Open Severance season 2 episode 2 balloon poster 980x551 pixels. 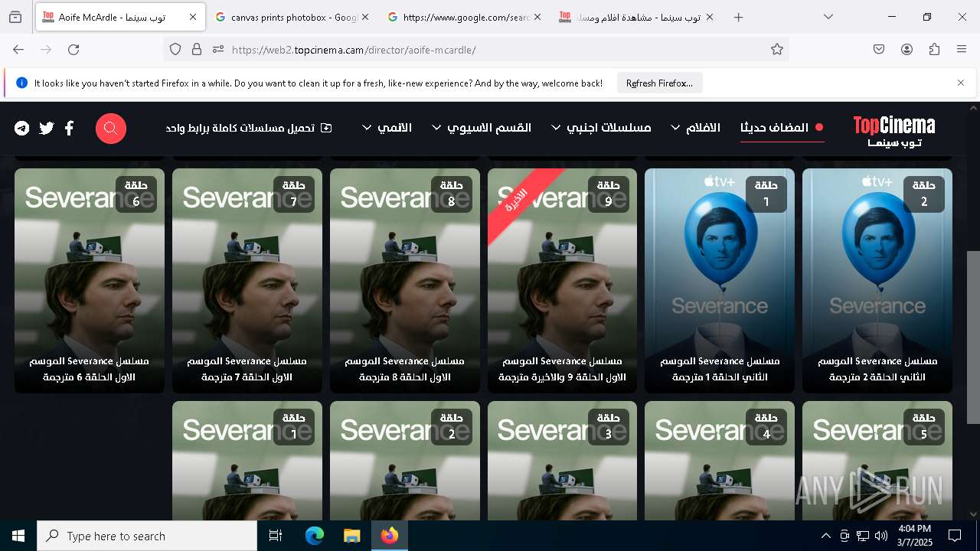point(877,281)
